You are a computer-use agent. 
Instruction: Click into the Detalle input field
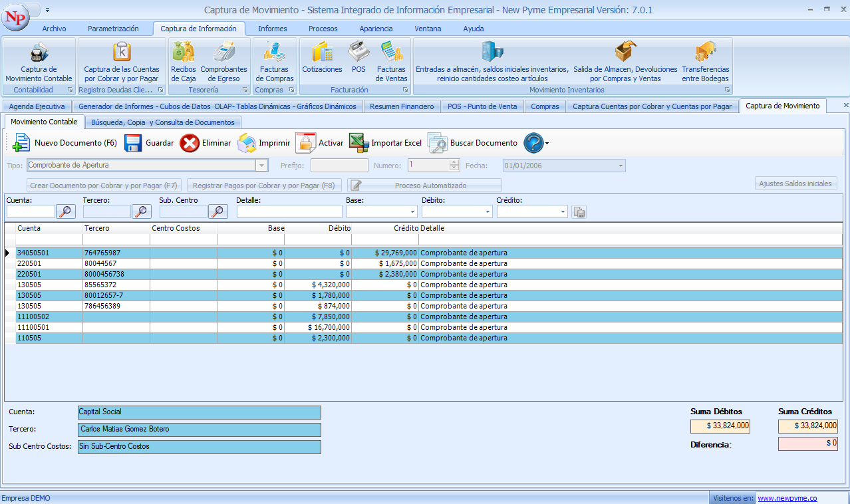289,211
